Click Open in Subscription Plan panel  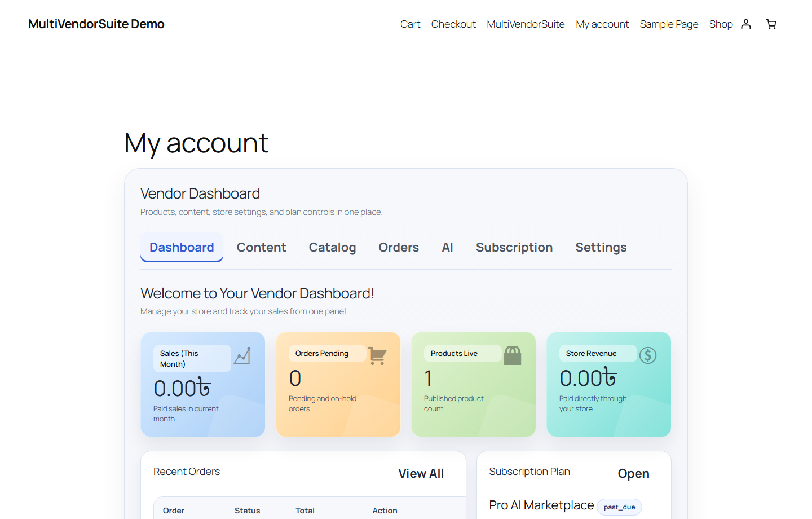coord(633,473)
